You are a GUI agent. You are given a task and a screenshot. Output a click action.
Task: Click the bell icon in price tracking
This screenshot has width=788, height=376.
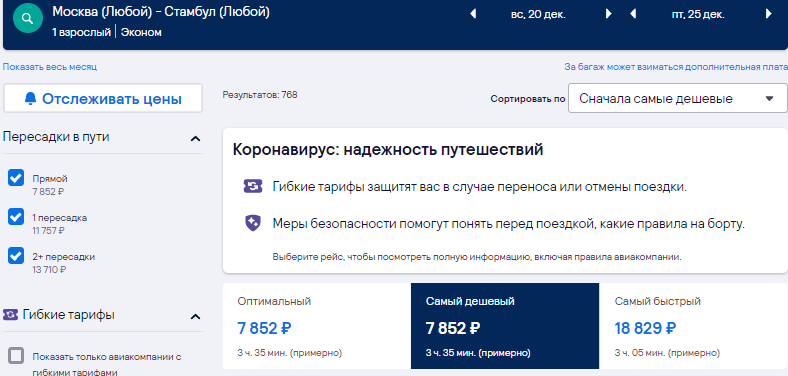pos(31,99)
